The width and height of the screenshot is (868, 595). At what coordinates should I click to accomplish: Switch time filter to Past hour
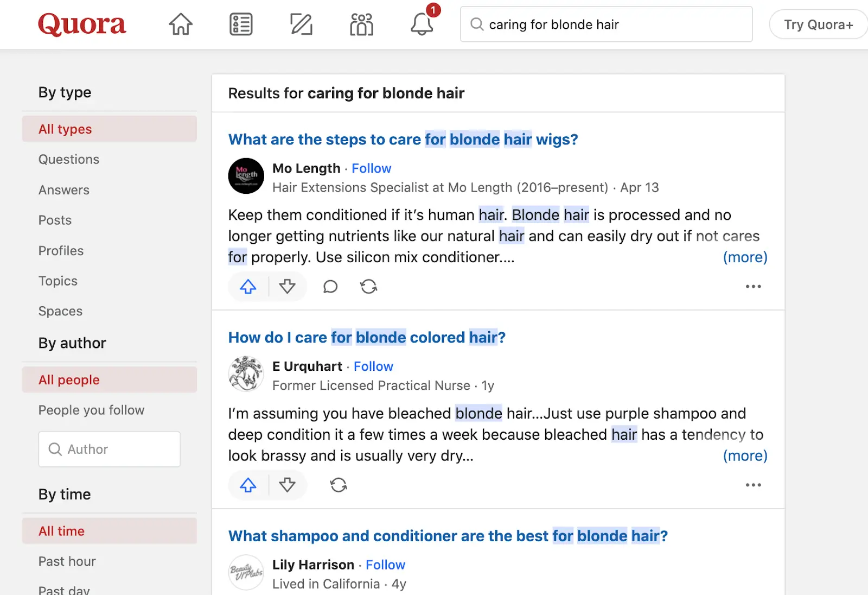coord(67,561)
